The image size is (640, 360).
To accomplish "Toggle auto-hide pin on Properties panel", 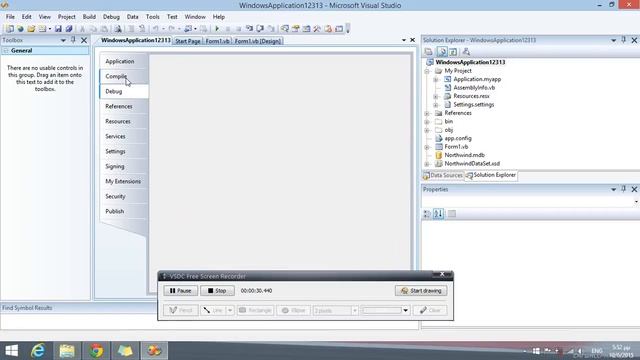I will point(624,189).
